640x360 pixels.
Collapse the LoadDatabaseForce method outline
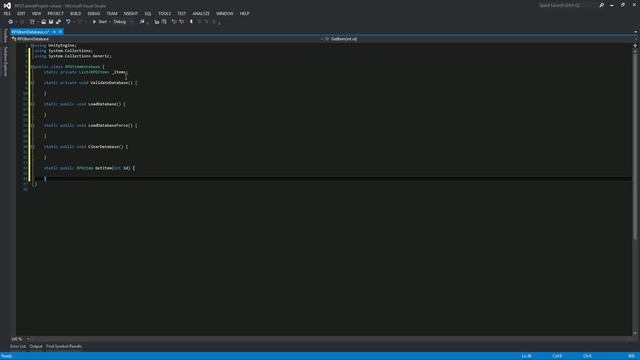point(32,125)
